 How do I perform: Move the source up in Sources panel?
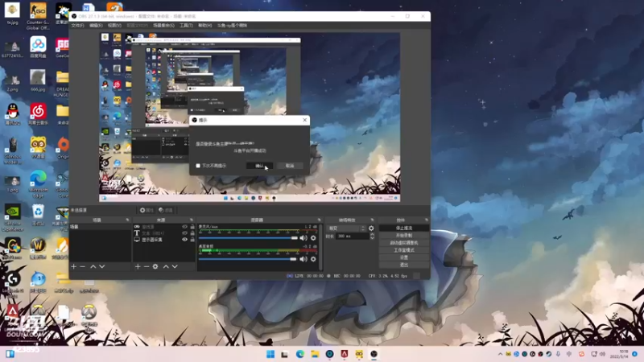click(x=166, y=267)
